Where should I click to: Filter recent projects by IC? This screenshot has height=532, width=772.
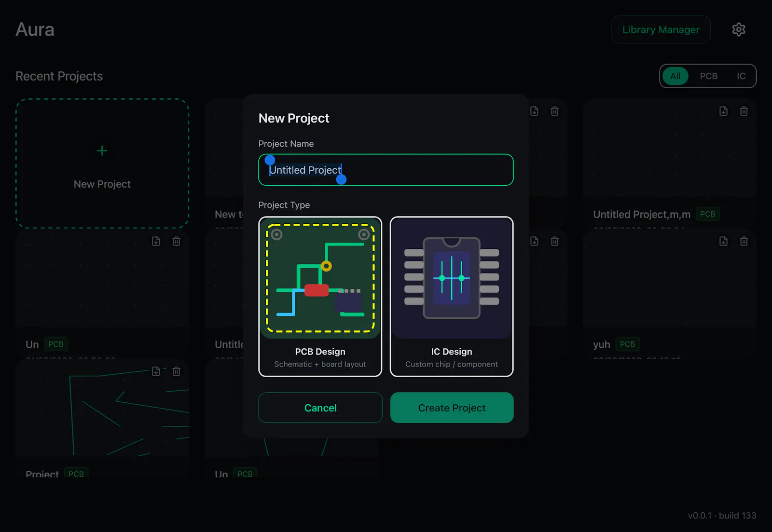click(x=741, y=76)
